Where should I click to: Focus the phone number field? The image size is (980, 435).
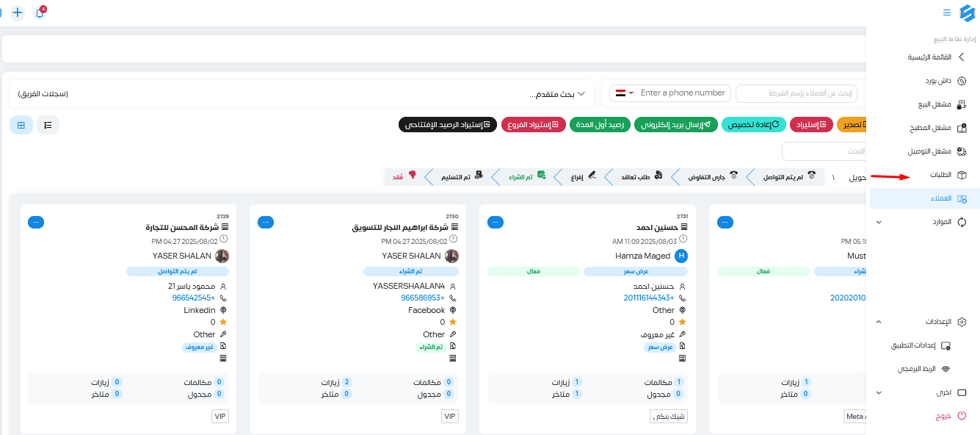pyautogui.click(x=683, y=93)
